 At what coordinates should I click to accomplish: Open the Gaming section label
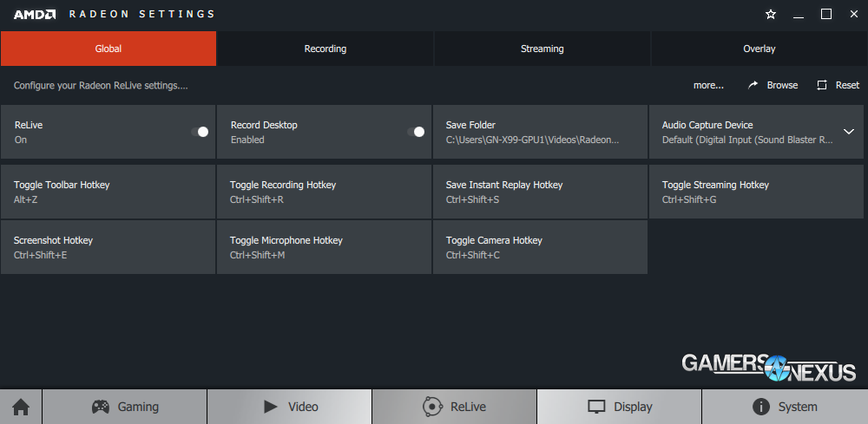[x=138, y=408]
